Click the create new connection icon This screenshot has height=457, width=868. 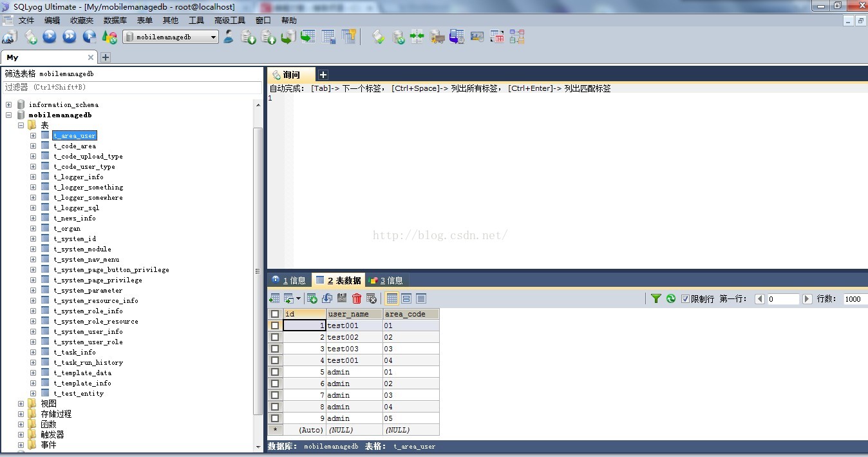point(9,37)
